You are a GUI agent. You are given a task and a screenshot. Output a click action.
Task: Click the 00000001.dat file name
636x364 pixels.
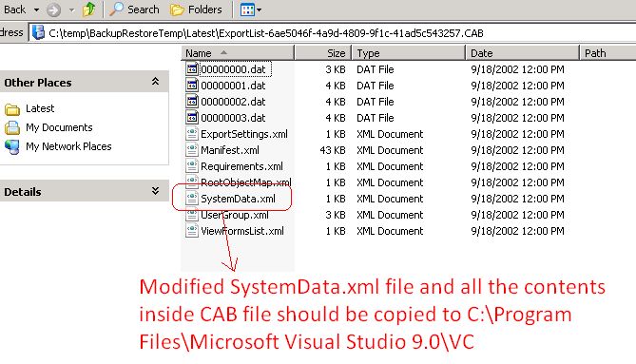point(233,86)
